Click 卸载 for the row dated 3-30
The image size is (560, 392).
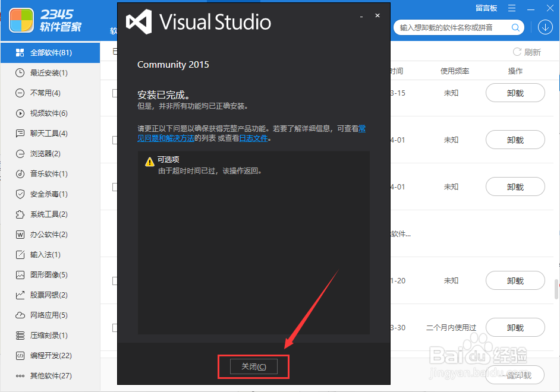[x=515, y=327]
